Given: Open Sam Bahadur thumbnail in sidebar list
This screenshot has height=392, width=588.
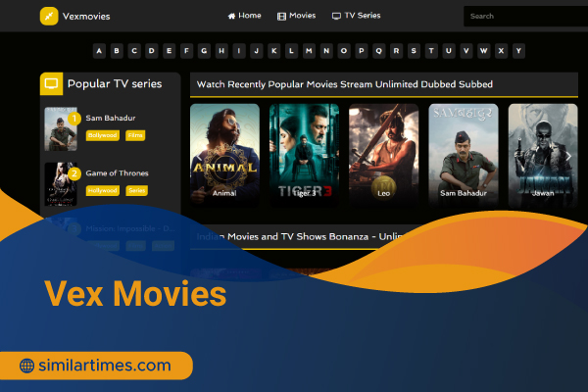Looking at the screenshot, I should click(x=61, y=129).
